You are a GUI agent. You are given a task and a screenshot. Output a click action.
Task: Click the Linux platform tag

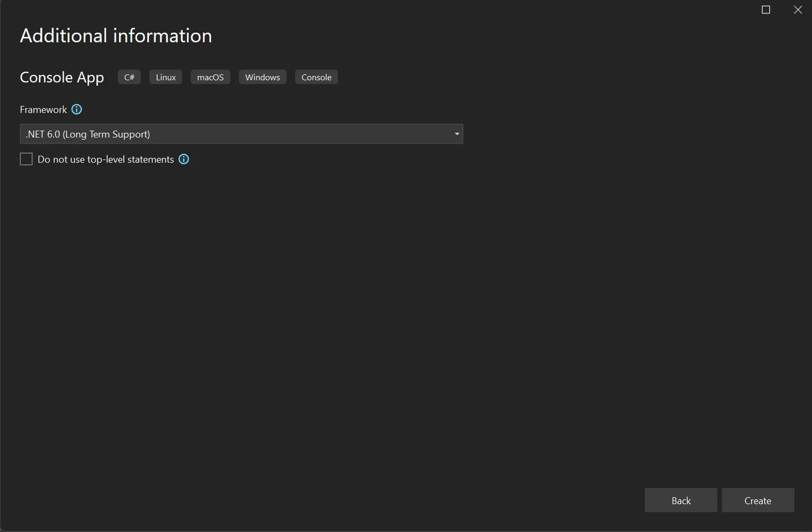pos(166,77)
